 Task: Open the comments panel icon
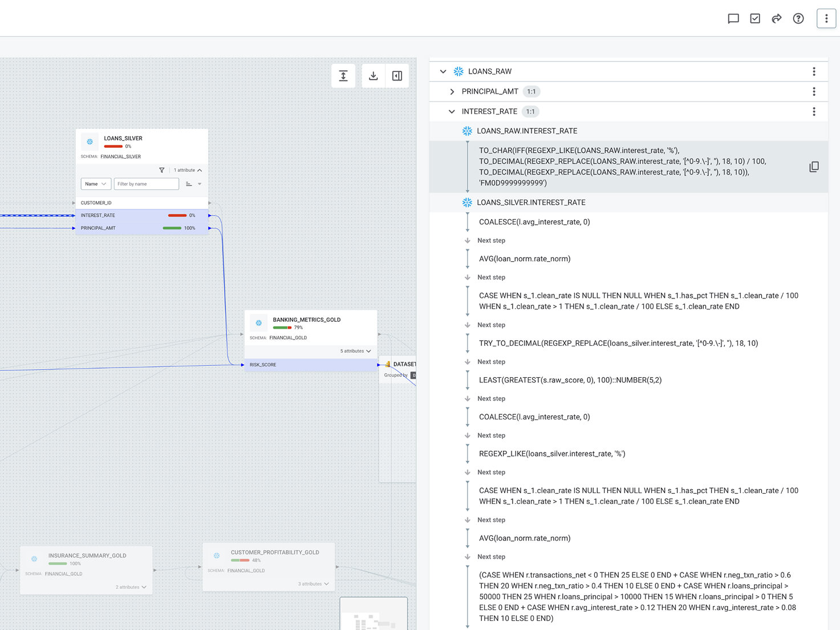pyautogui.click(x=733, y=18)
